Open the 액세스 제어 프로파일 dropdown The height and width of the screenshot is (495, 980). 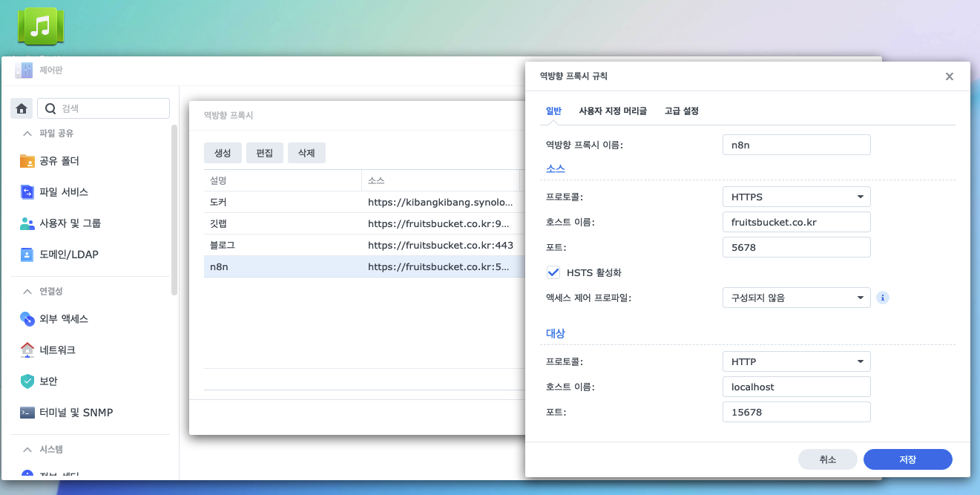[x=796, y=298]
